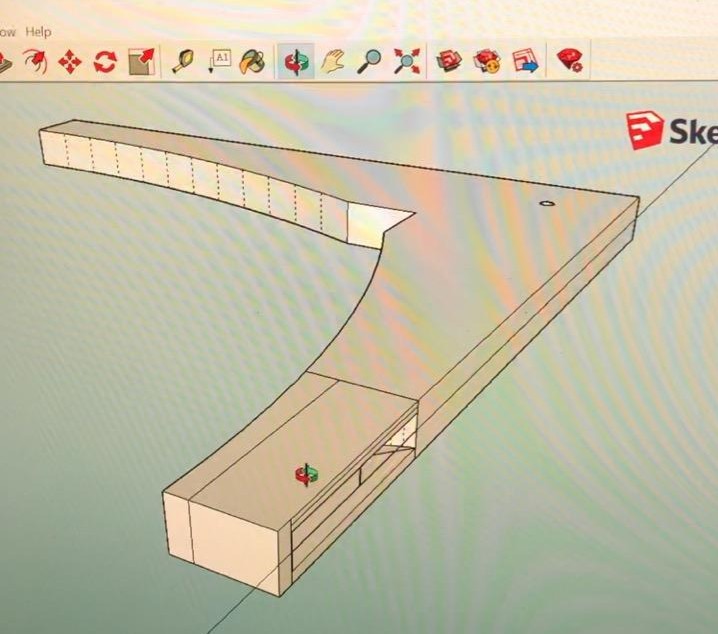Select the Text label tool
718x634 pixels.
(219, 61)
